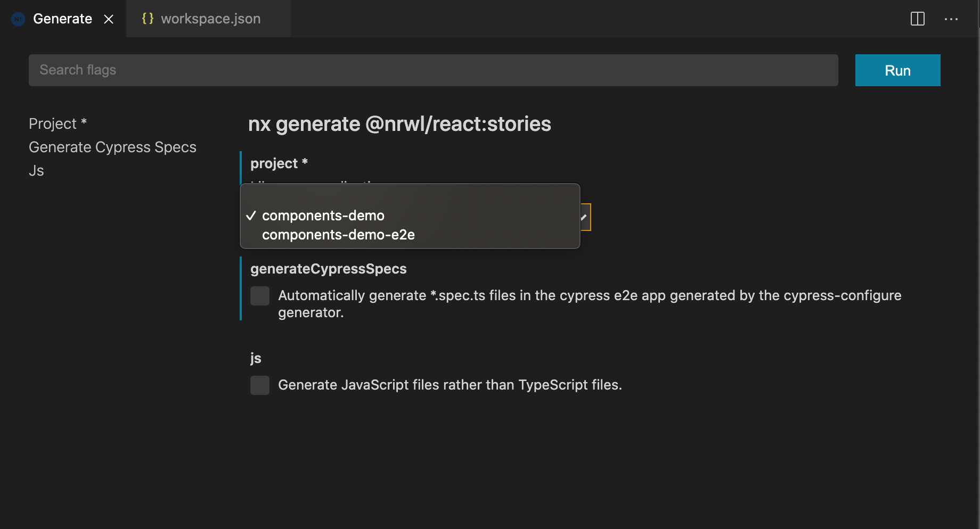
Task: Jump to Project * in the sidebar
Action: pyautogui.click(x=58, y=123)
